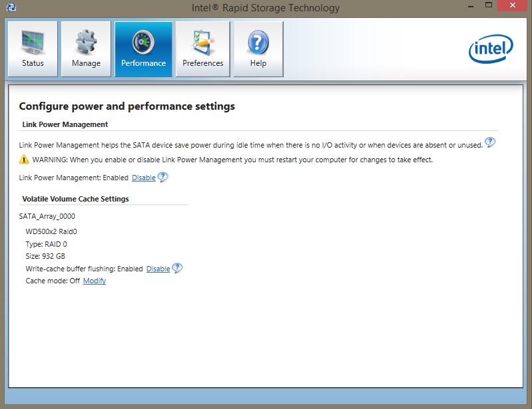The height and width of the screenshot is (409, 532).
Task: Maximize the Rapid Storage Technology window
Action: point(489,5)
